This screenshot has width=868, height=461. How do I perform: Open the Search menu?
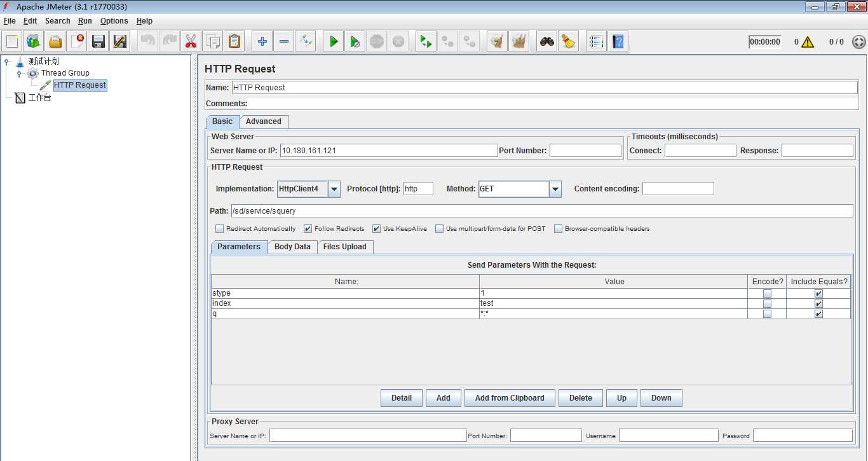pos(57,21)
